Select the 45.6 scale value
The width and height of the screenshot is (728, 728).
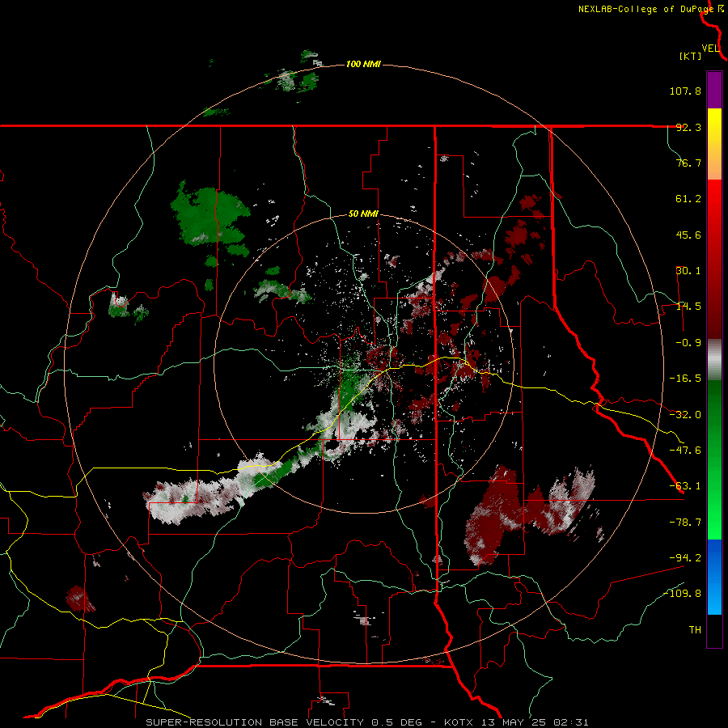tap(688, 235)
